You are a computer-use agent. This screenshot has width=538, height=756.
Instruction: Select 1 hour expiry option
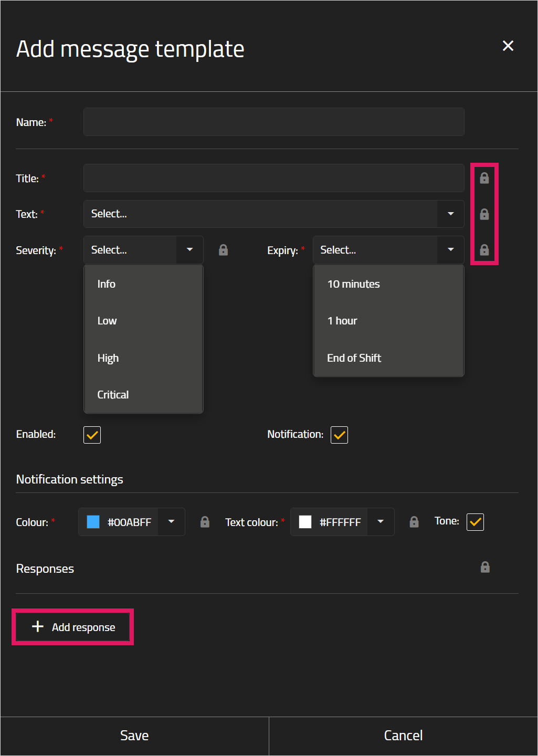coord(388,321)
